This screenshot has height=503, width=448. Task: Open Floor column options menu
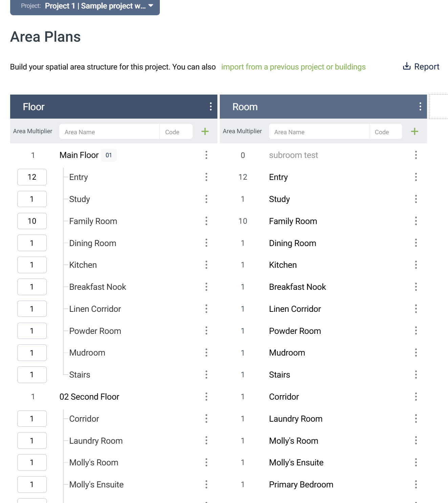pos(211,107)
